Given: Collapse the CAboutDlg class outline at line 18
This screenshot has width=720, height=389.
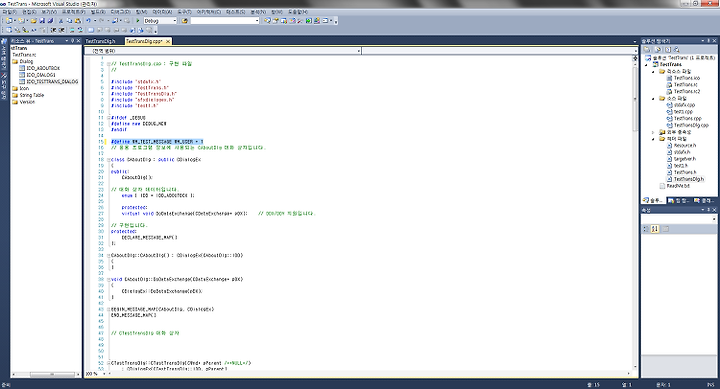Looking at the screenshot, I should (x=109, y=160).
